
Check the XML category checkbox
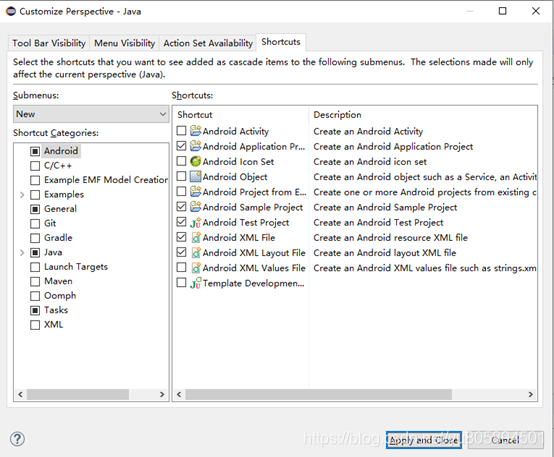coord(35,325)
